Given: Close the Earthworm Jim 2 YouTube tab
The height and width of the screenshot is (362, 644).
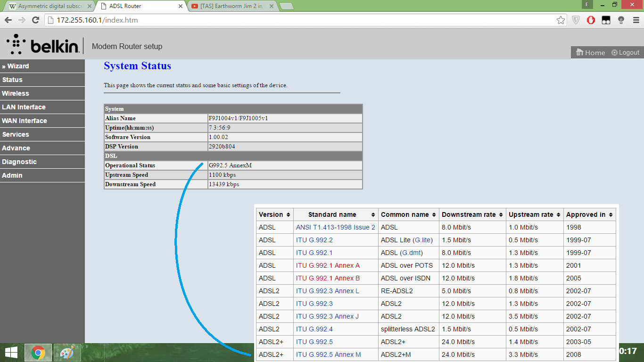Looking at the screenshot, I should [x=272, y=6].
